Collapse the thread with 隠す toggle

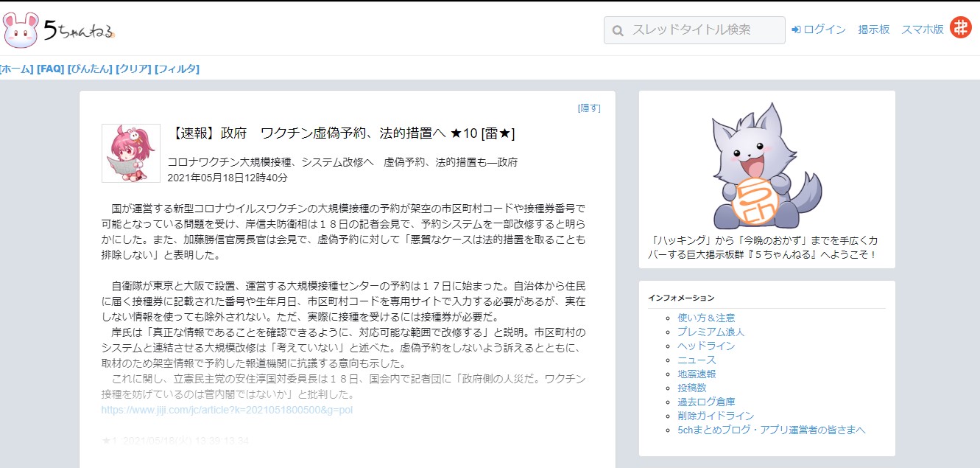point(589,108)
